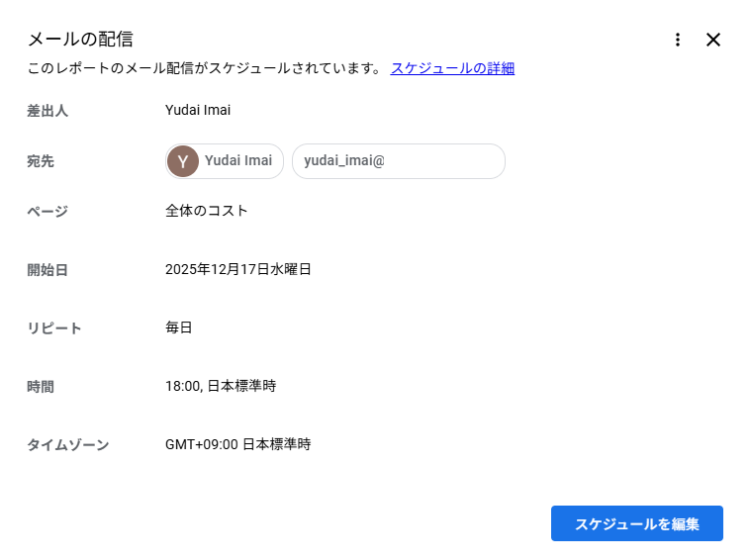Click the Y avatar in recipient chip

(183, 161)
